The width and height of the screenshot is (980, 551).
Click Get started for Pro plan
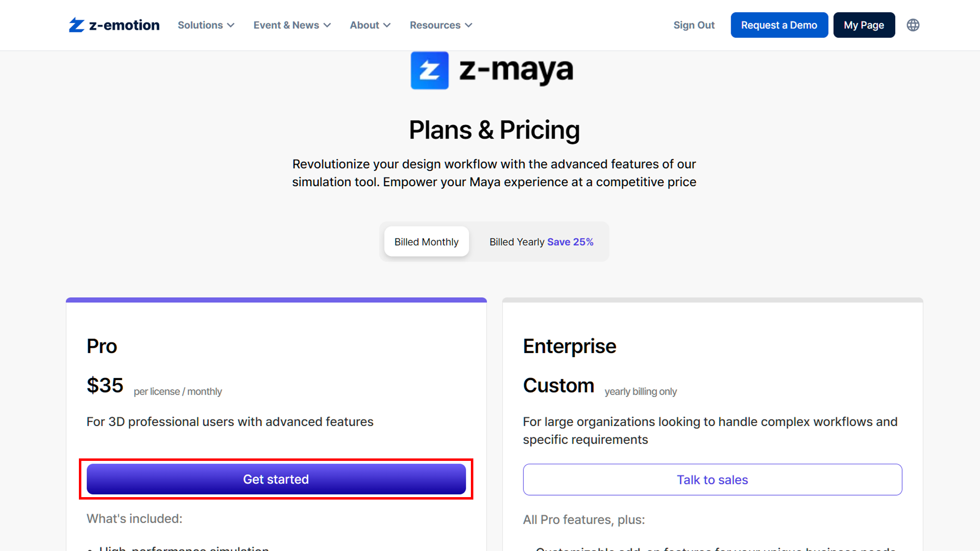tap(276, 479)
